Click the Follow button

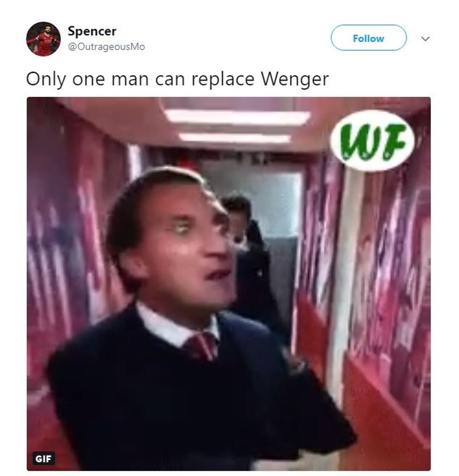(x=368, y=38)
